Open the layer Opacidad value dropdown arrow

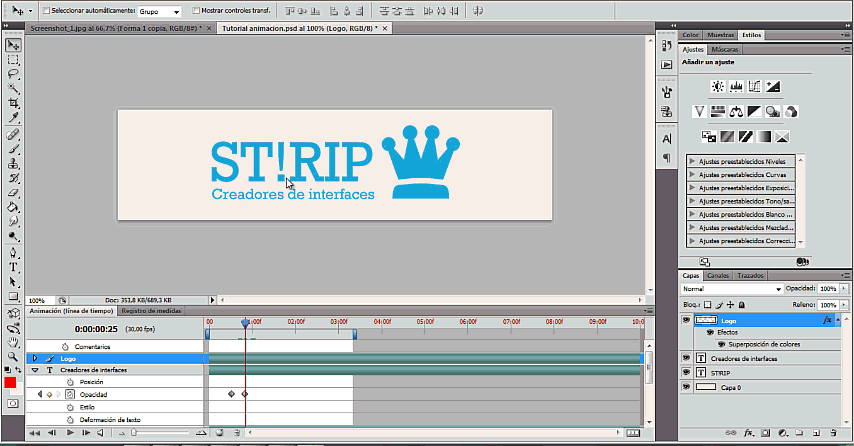point(844,289)
